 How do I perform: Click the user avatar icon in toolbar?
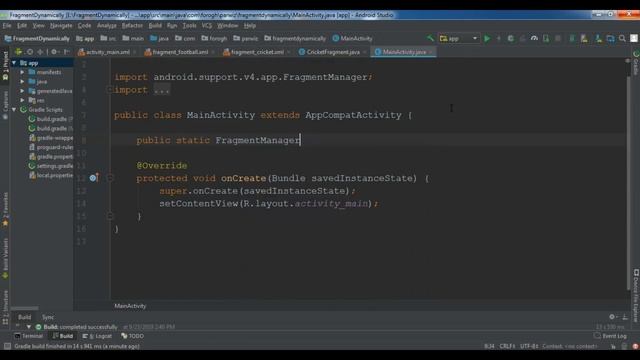[634, 38]
